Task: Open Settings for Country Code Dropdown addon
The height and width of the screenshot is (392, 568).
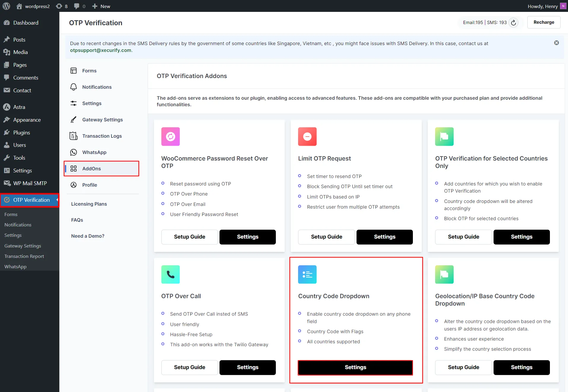Action: pyautogui.click(x=355, y=367)
